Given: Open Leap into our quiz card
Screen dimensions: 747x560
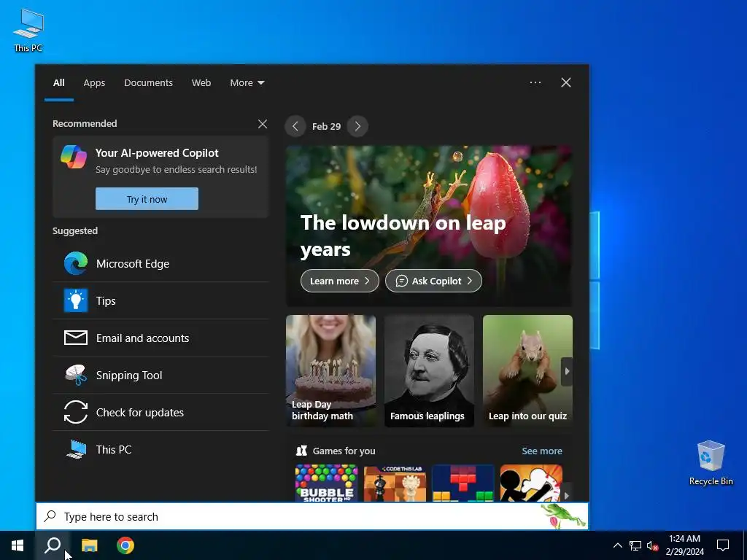Looking at the screenshot, I should tap(527, 371).
